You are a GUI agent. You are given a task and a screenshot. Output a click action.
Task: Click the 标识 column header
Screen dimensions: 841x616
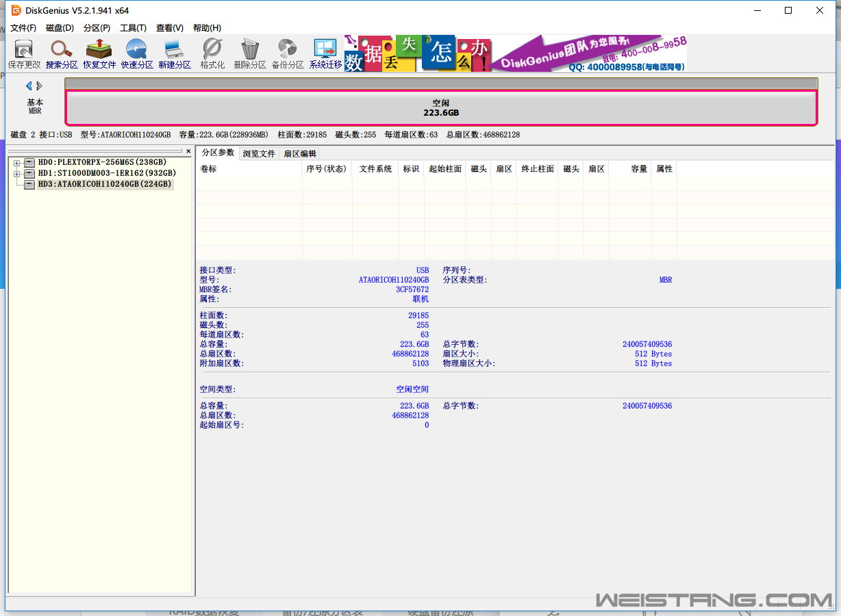click(x=411, y=169)
